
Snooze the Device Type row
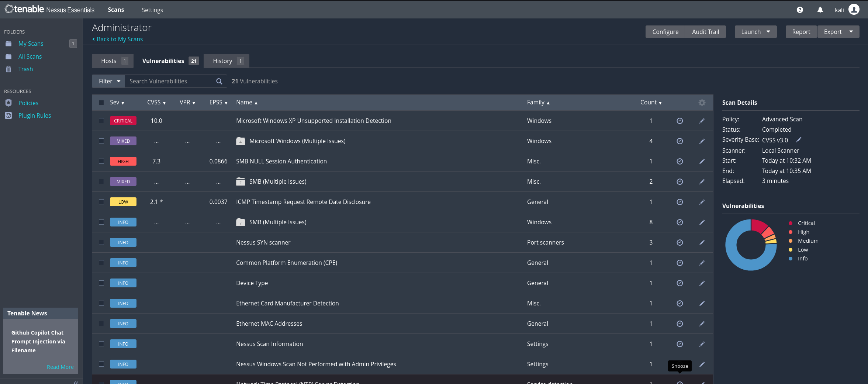pos(679,283)
